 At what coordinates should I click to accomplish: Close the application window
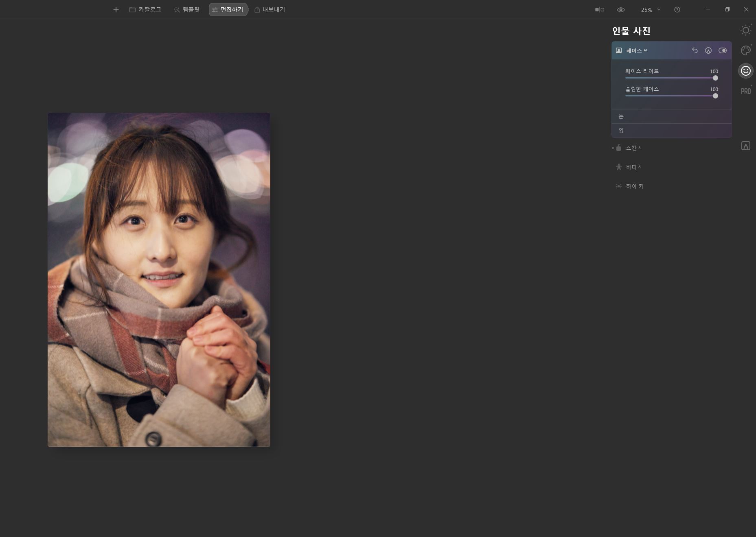[x=746, y=9]
